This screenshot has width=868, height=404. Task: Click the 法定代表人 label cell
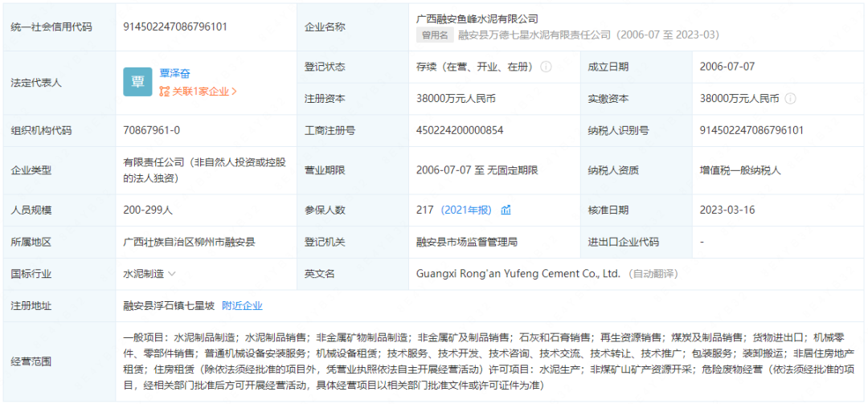(59, 83)
